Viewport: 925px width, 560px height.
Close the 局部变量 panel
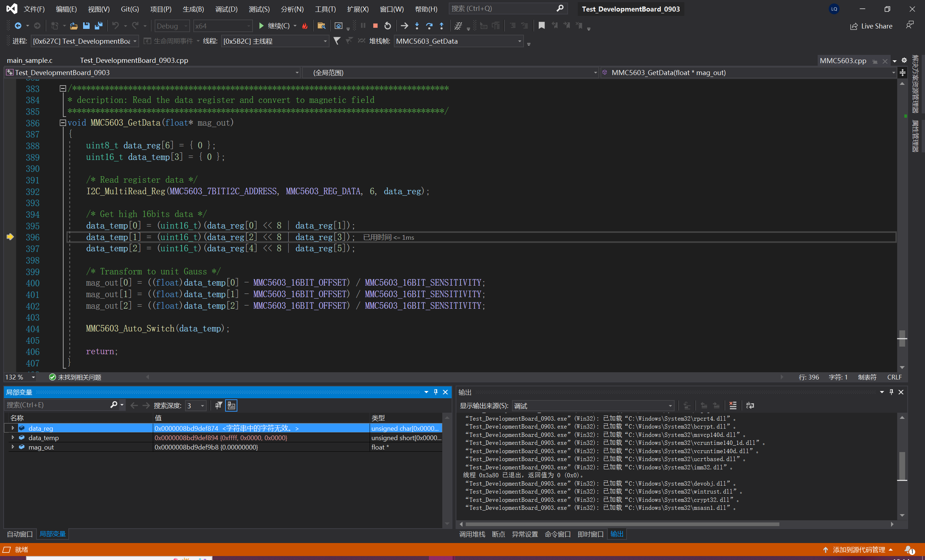(445, 392)
